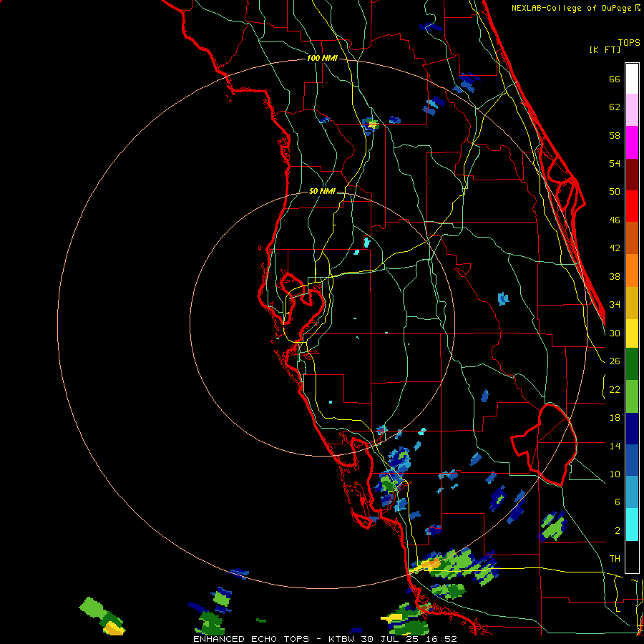Click the legend value 18
This screenshot has width=644, height=644.
(x=615, y=418)
